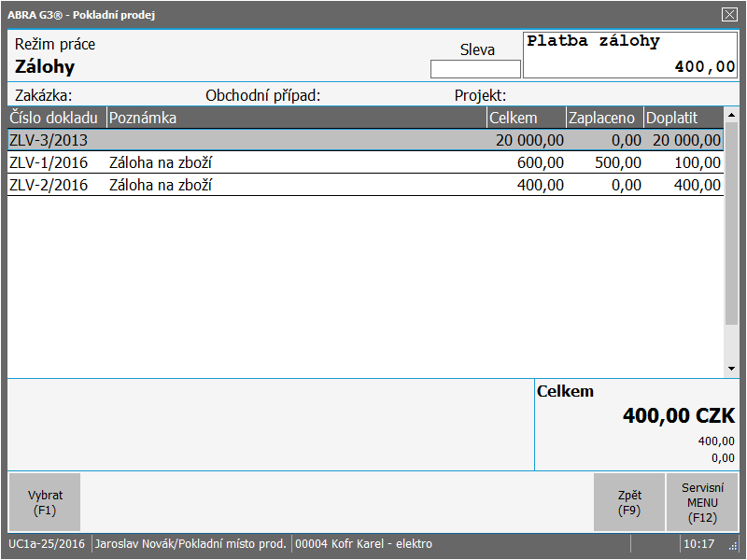
Task: Click the Doplatit value 20 000,00 cell
Action: coord(684,140)
